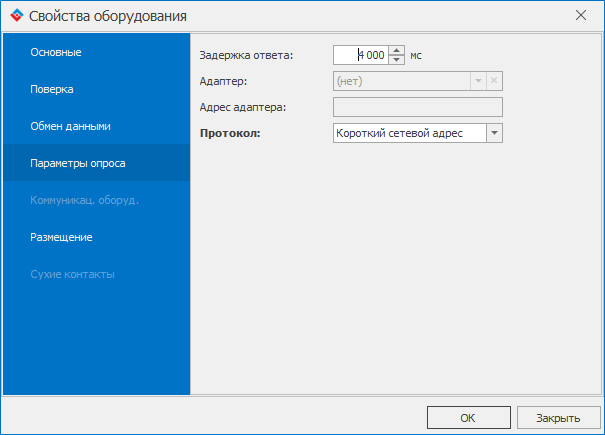Select the Сухие контакты tab

[x=96, y=274]
